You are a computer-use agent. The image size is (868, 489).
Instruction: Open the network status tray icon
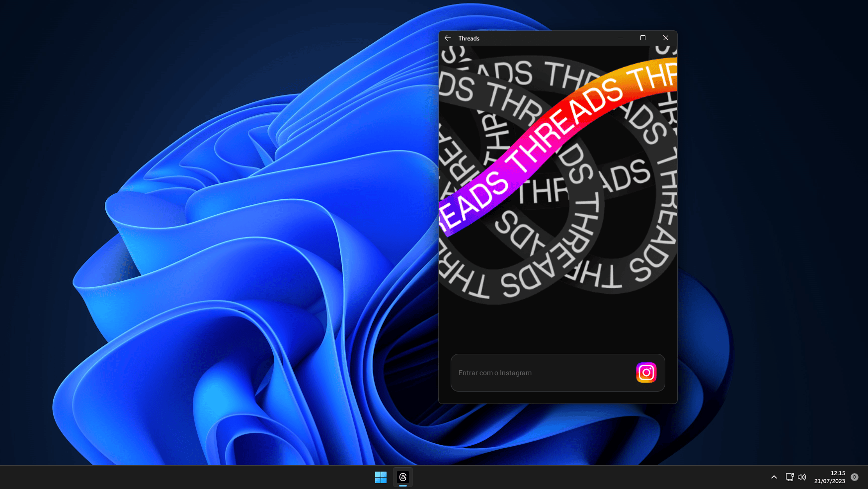click(x=789, y=477)
